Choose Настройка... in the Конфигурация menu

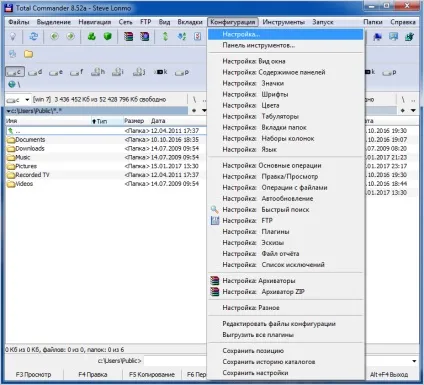(x=285, y=34)
